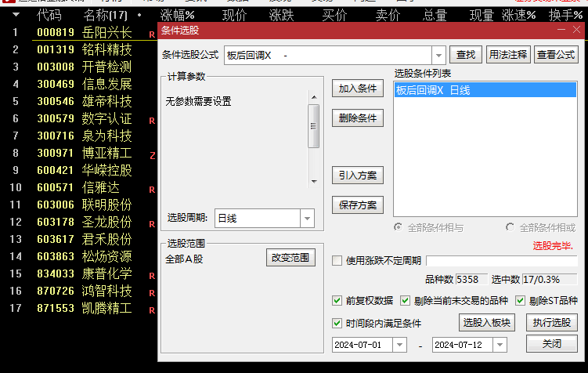
Task: Select 全部条件相与 radio option
Action: click(398, 227)
